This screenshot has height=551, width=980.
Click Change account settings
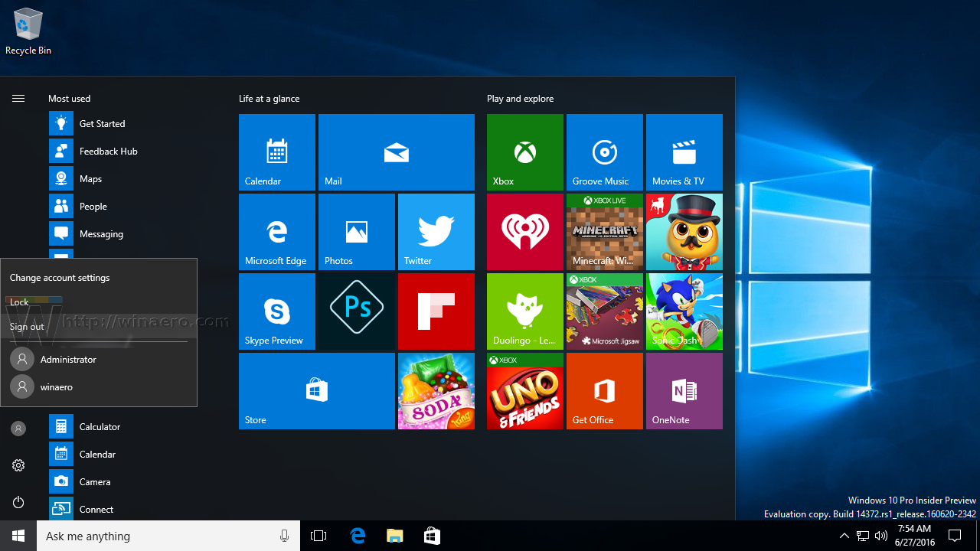(60, 278)
